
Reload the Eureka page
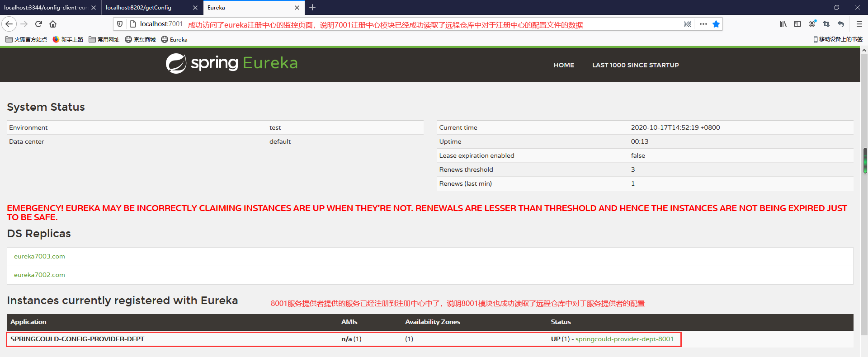(38, 24)
